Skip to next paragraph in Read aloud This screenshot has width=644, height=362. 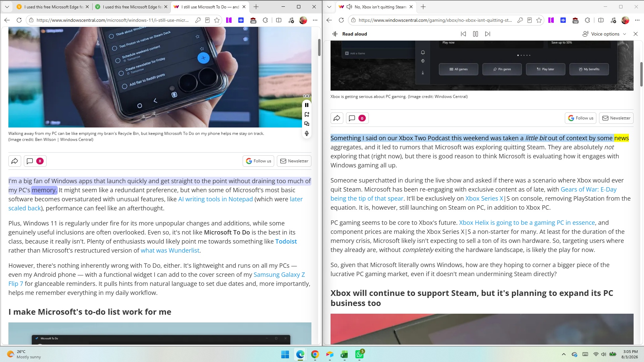tap(488, 34)
